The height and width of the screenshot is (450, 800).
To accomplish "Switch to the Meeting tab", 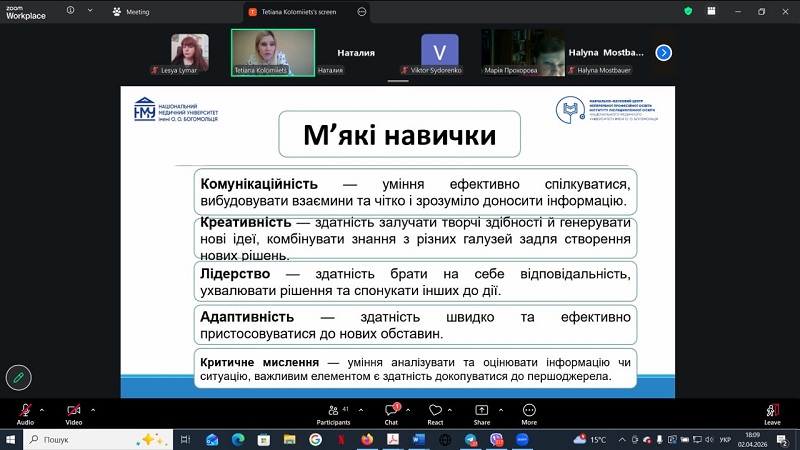I will (x=131, y=11).
